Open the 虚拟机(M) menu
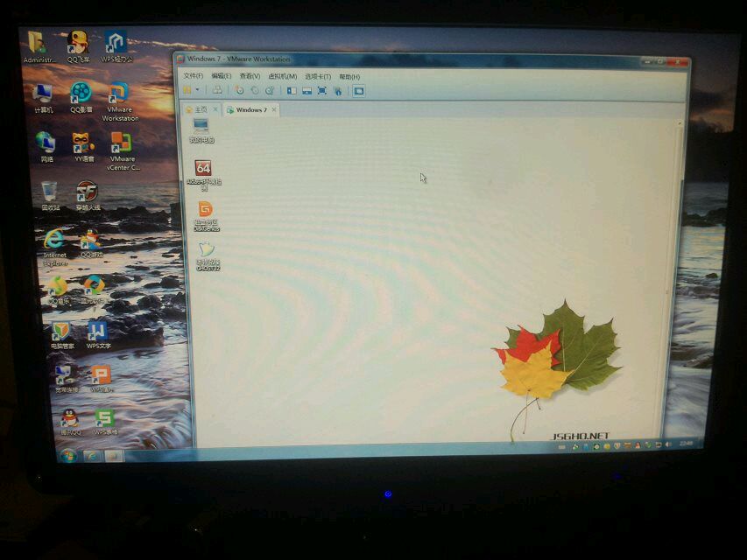Image resolution: width=747 pixels, height=560 pixels. coord(282,76)
